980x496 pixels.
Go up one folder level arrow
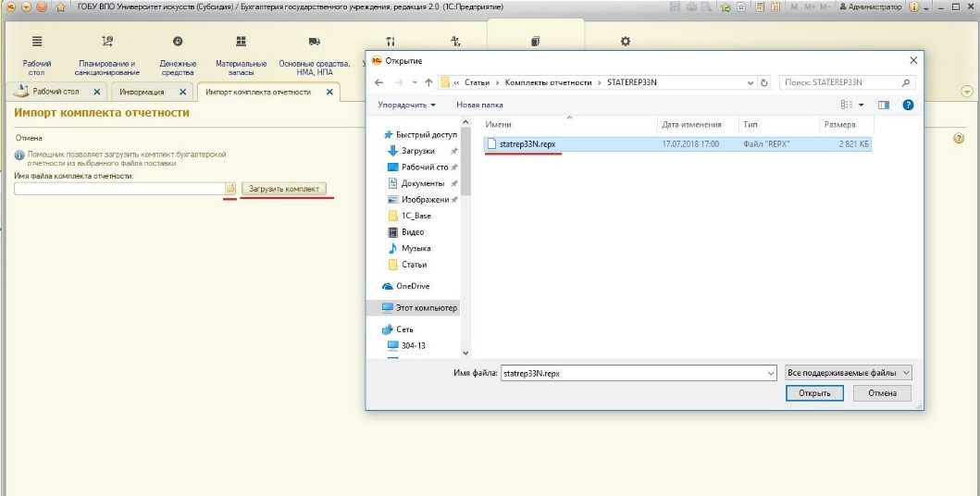[428, 82]
